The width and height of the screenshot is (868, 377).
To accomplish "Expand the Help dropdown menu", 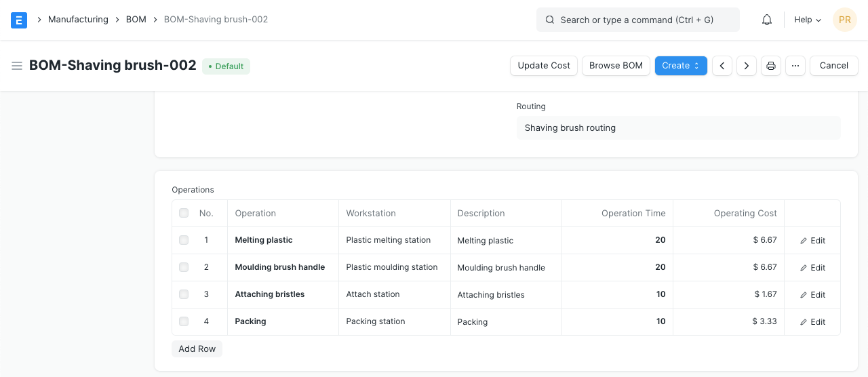I will [x=808, y=20].
